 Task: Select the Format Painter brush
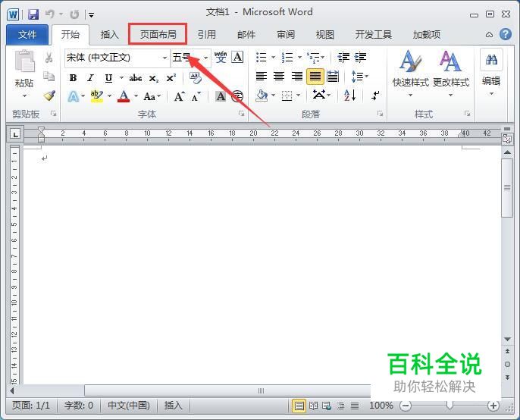point(49,96)
